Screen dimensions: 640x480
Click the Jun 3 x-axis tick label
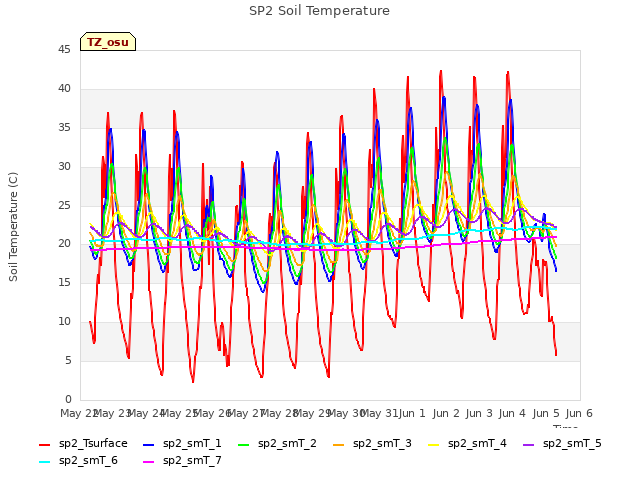(479, 413)
